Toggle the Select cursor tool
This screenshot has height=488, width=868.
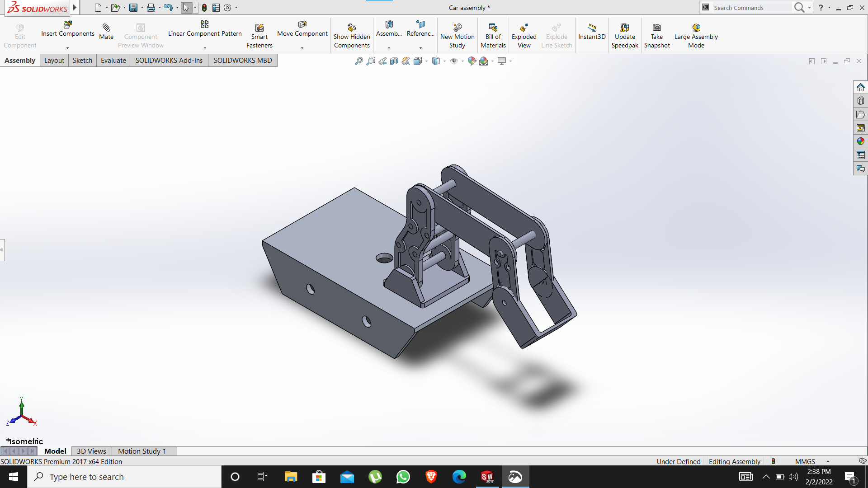tap(186, 8)
